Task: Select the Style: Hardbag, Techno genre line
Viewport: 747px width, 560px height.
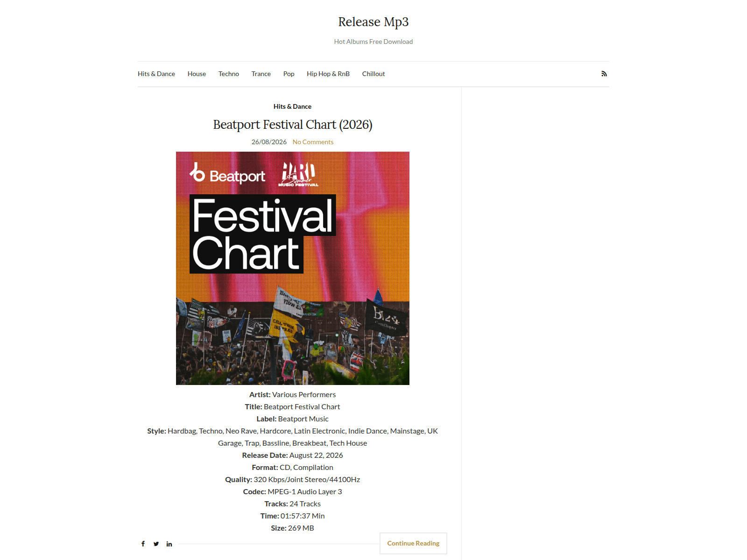Action: point(293,437)
